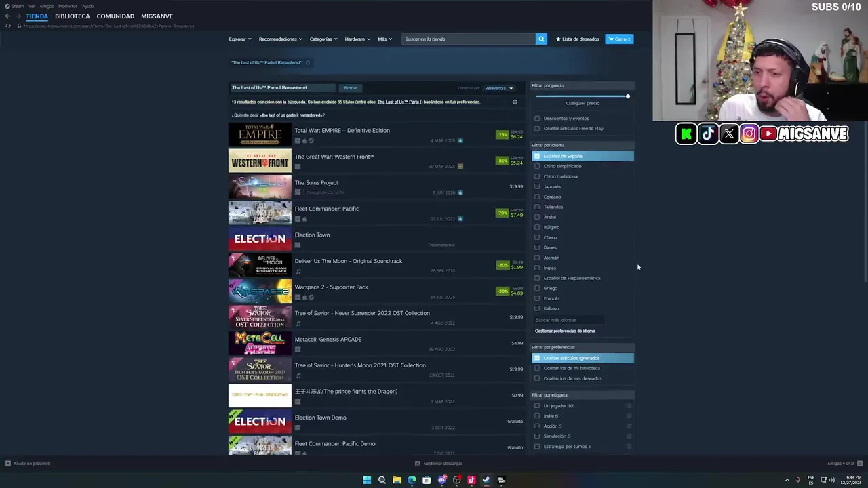Open search preferences gear icon in results
The height and width of the screenshot is (488, 868).
pos(515,102)
